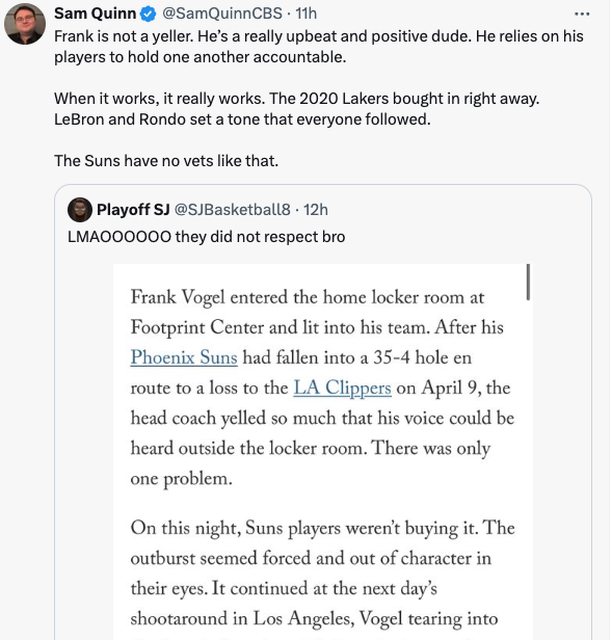Click the Playoff SJ display name
612x640 pixels.
click(x=133, y=210)
